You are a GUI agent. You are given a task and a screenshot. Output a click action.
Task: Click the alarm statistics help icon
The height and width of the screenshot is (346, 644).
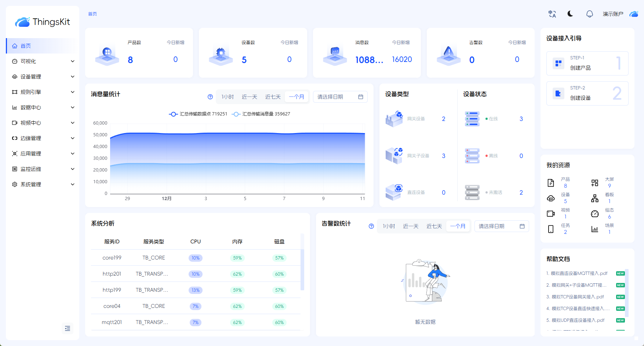click(371, 226)
